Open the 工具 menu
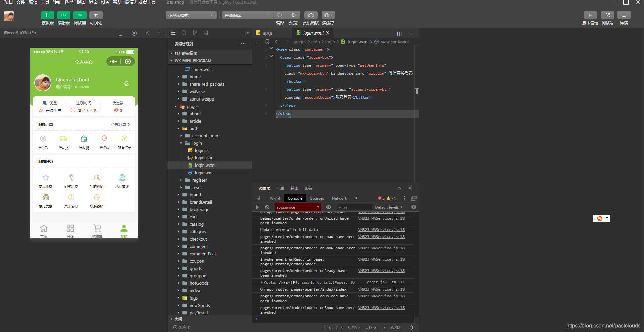The image size is (644, 332). [x=45, y=2]
